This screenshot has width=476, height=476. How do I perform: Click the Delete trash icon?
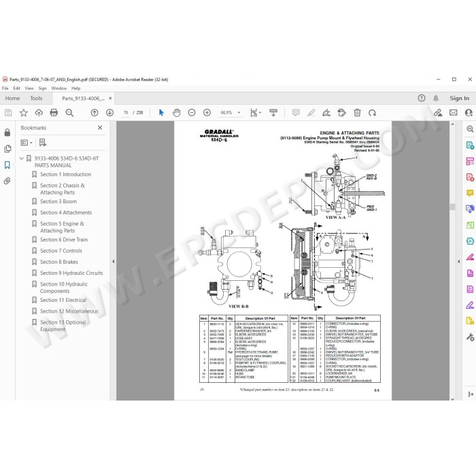(x=357, y=113)
